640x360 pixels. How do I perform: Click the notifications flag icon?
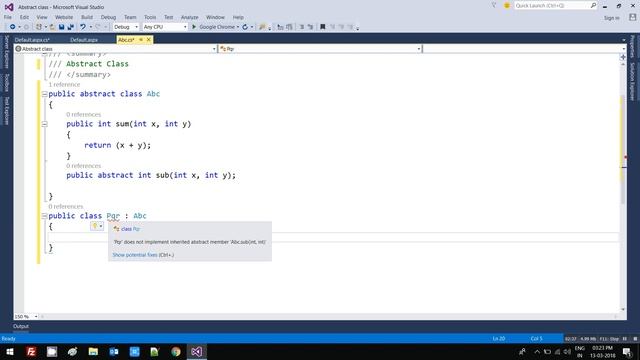click(494, 5)
